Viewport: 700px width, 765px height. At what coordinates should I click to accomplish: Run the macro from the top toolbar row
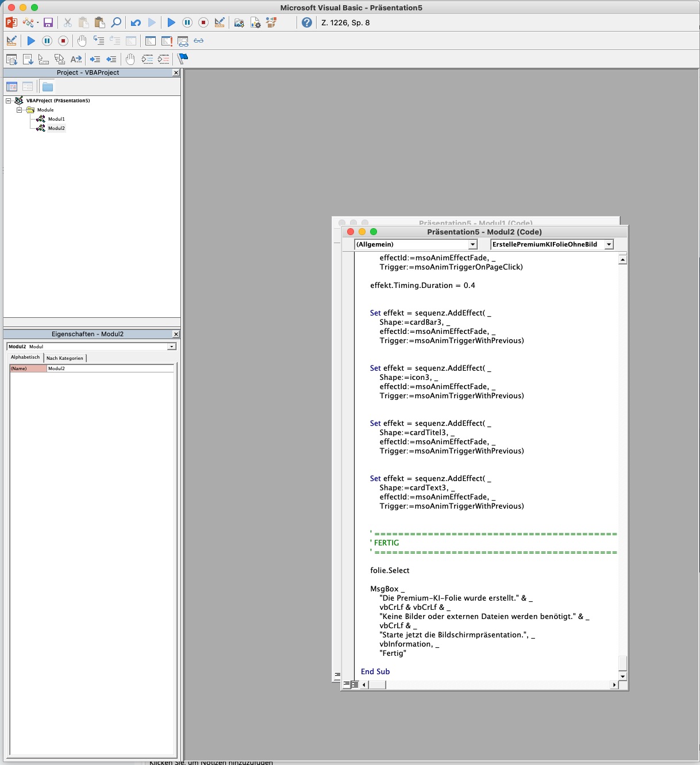pos(171,22)
